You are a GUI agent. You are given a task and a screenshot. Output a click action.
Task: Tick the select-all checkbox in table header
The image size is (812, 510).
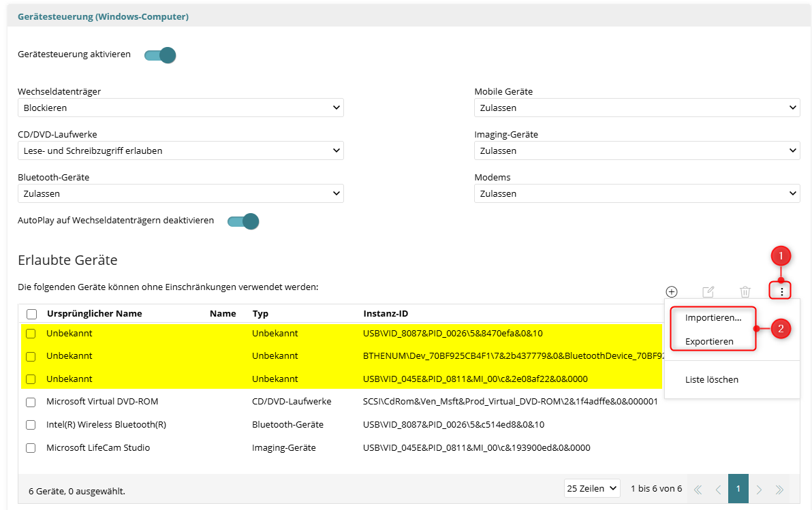pos(31,314)
